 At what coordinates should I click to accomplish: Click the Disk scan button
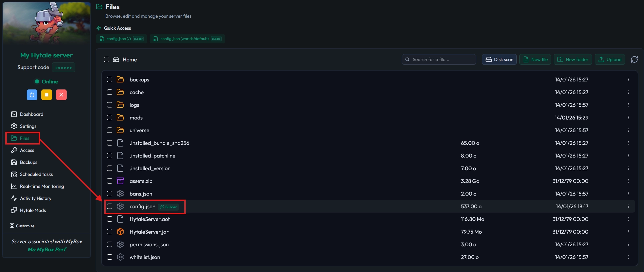(x=499, y=59)
